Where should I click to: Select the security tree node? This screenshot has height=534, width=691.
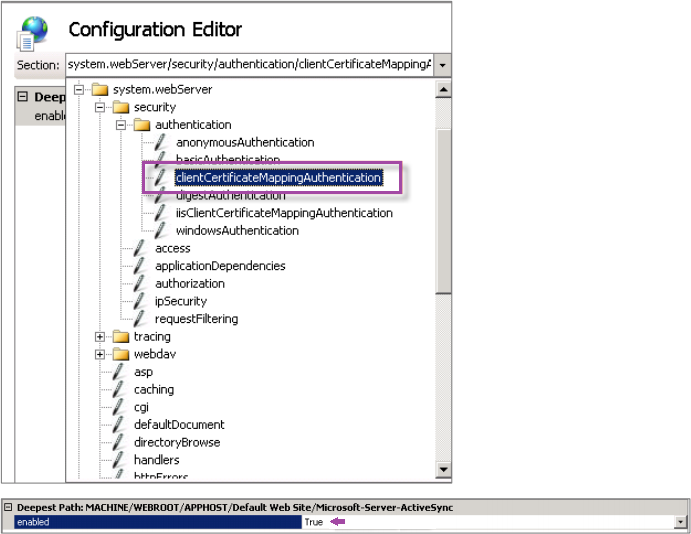(155, 108)
